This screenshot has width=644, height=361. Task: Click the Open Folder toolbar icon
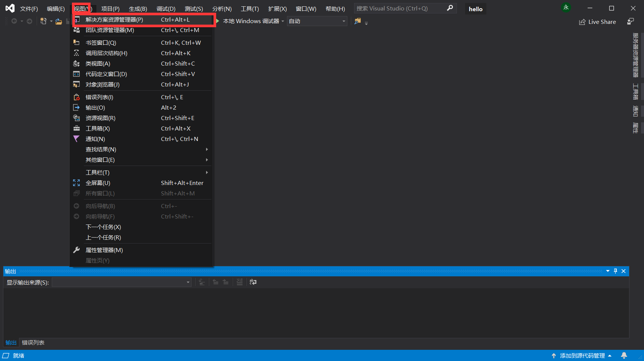coord(59,21)
